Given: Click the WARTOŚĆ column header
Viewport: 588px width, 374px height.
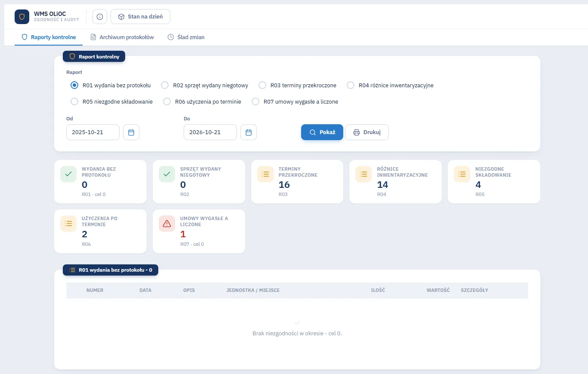Looking at the screenshot, I should 438,290.
